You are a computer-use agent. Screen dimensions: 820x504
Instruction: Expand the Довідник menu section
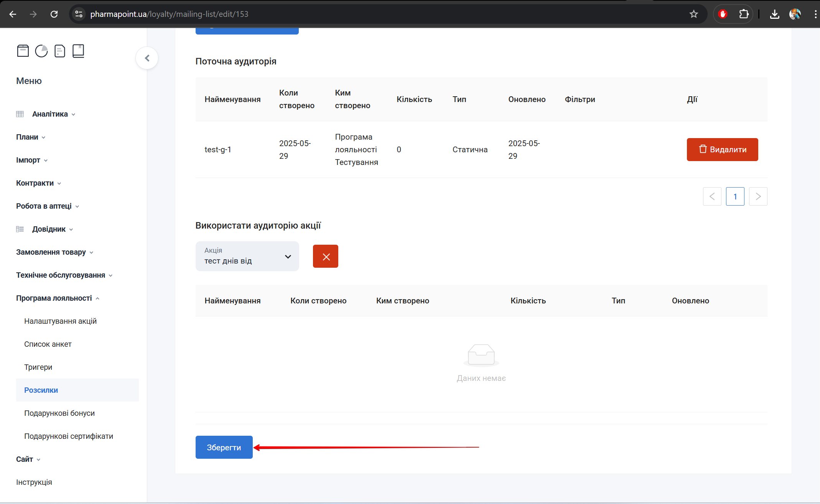49,229
